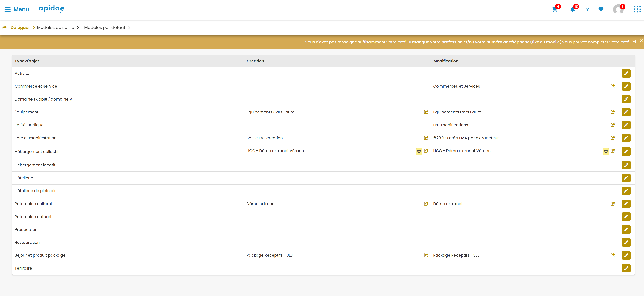Screen dimensions: 644x296
Task: Open the hamburger Menu
Action: (x=17, y=9)
